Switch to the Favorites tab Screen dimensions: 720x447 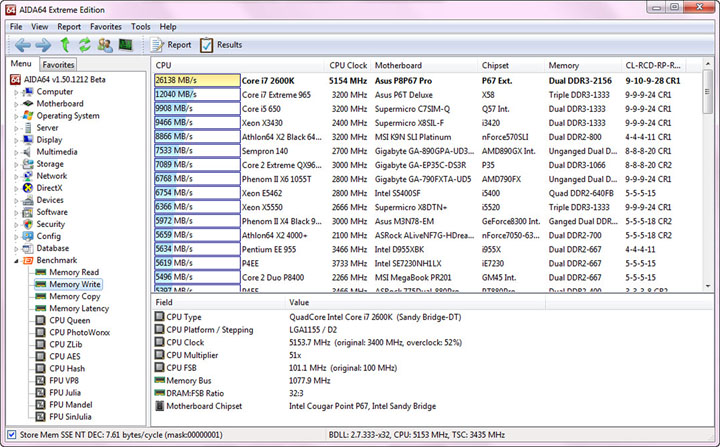58,65
